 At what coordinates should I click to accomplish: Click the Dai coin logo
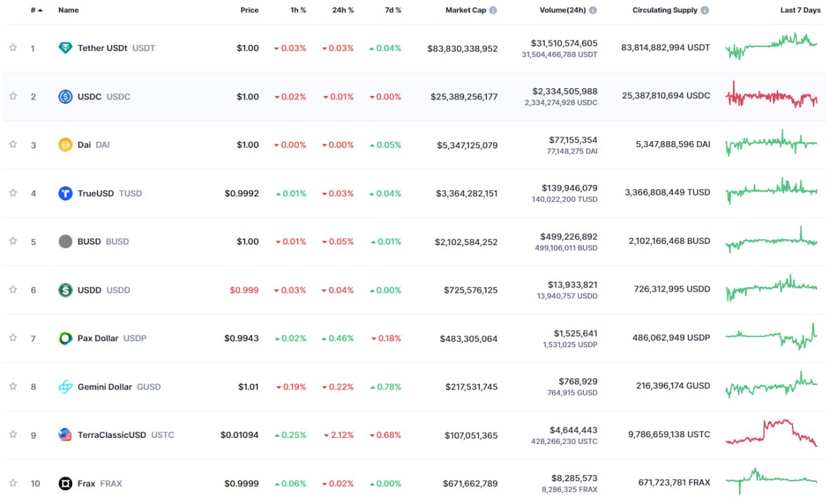[x=65, y=145]
